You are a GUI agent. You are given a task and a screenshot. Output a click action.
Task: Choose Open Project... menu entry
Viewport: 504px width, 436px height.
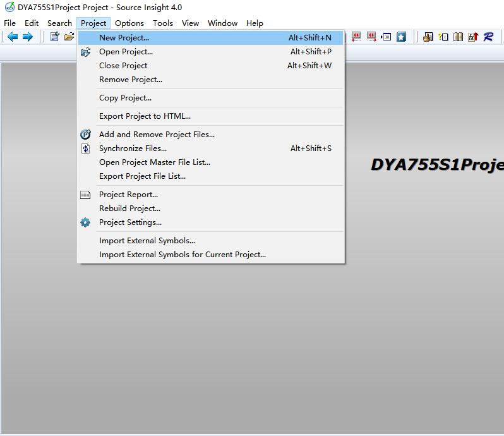pyautogui.click(x=210, y=52)
